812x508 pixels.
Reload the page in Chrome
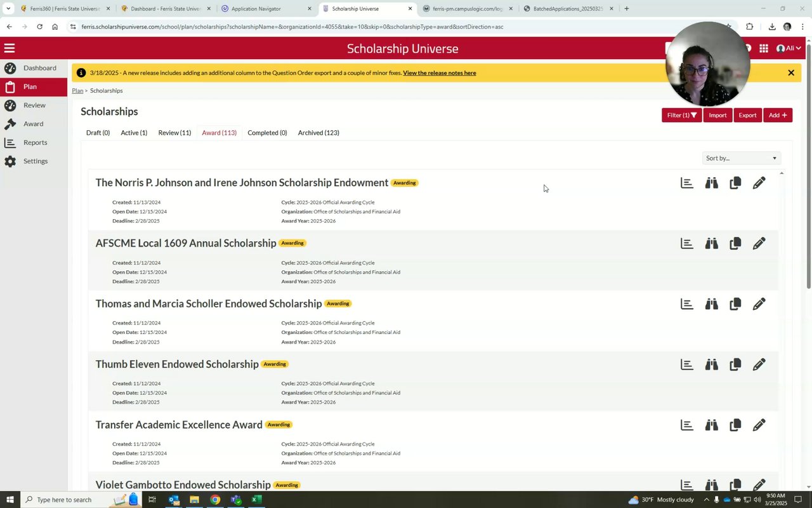[x=39, y=27]
